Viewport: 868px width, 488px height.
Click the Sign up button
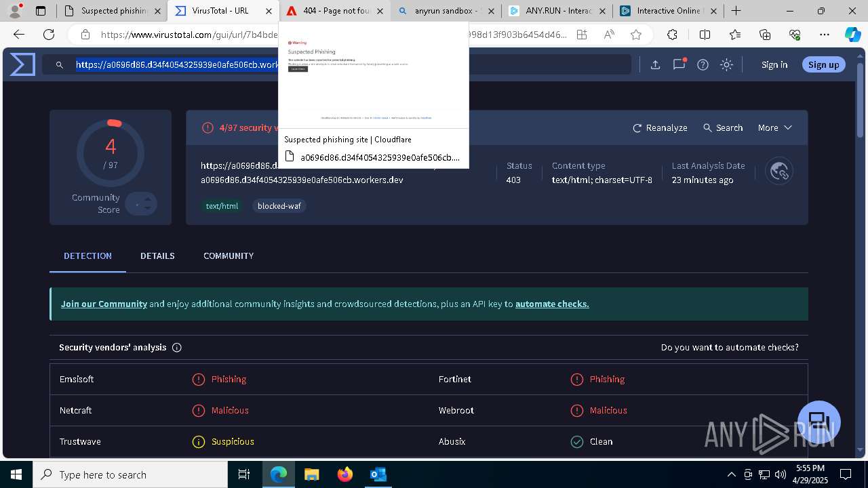pos(823,64)
